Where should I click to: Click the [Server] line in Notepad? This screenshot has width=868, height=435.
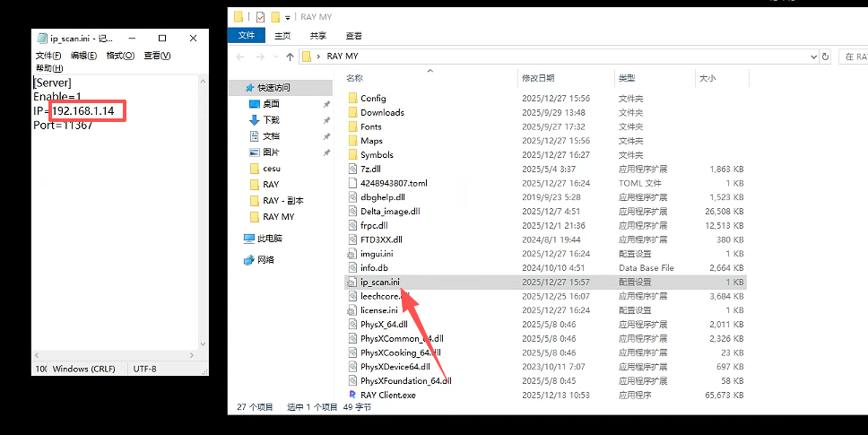[x=53, y=83]
